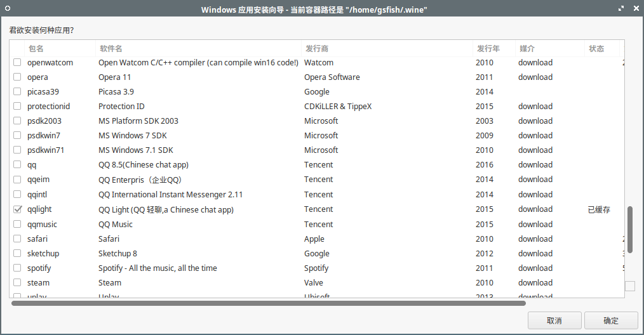Check the sketchup checkbox
Screen dimensions: 644x335
point(17,253)
